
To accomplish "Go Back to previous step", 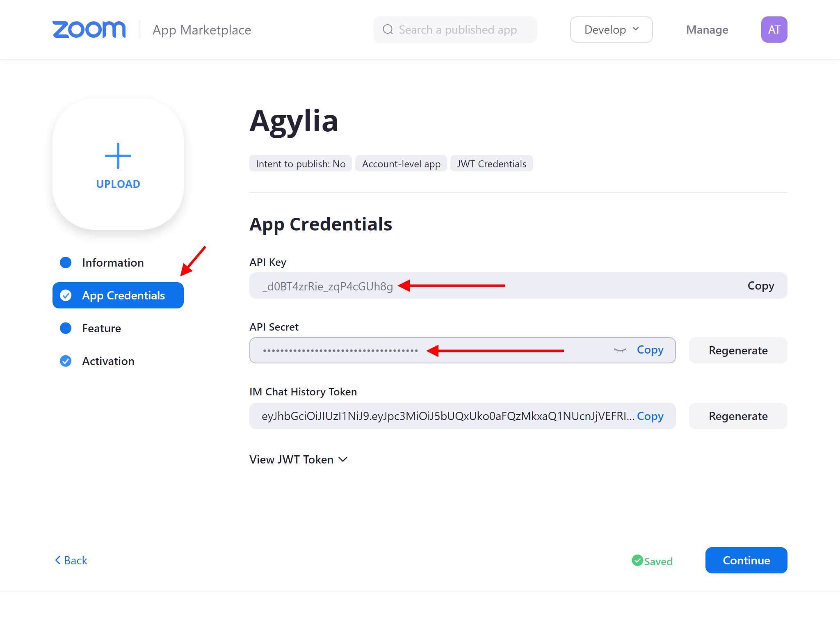I will [71, 560].
